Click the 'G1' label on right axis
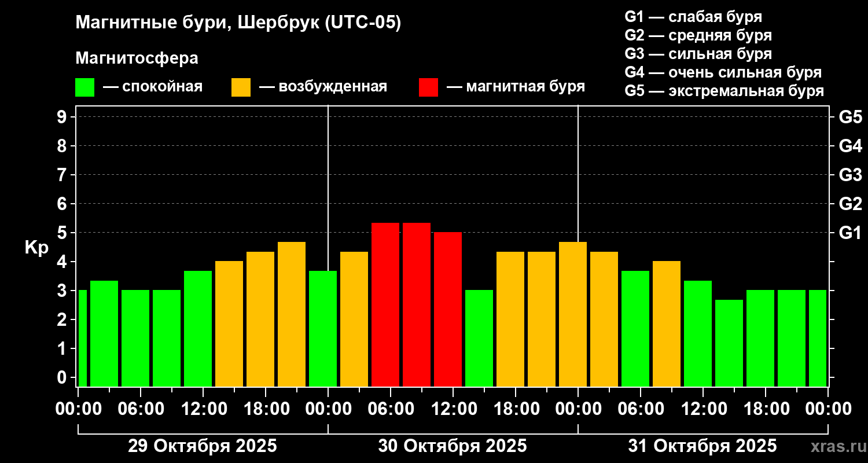868x463 pixels. point(850,233)
